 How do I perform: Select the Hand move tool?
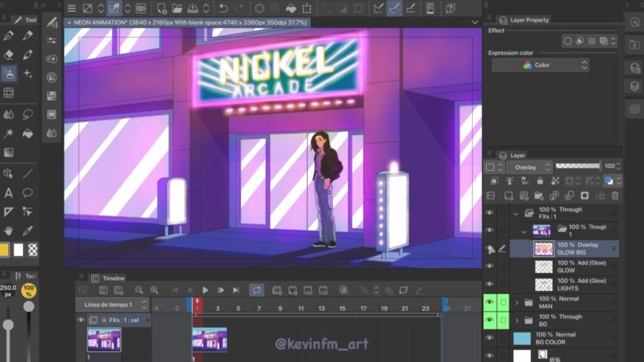coord(9,231)
